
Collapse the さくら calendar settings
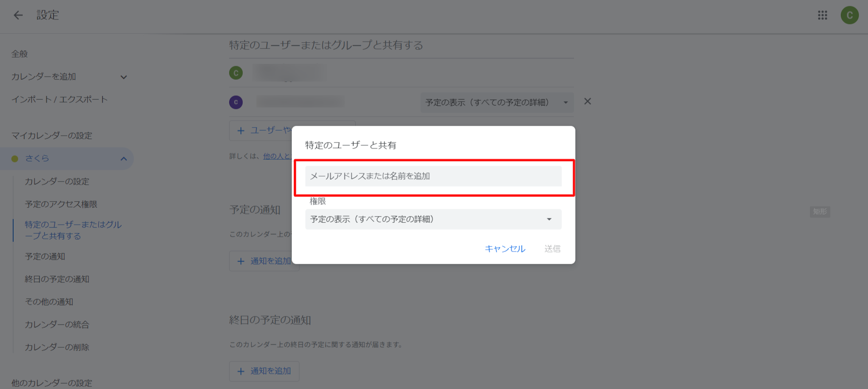123,159
